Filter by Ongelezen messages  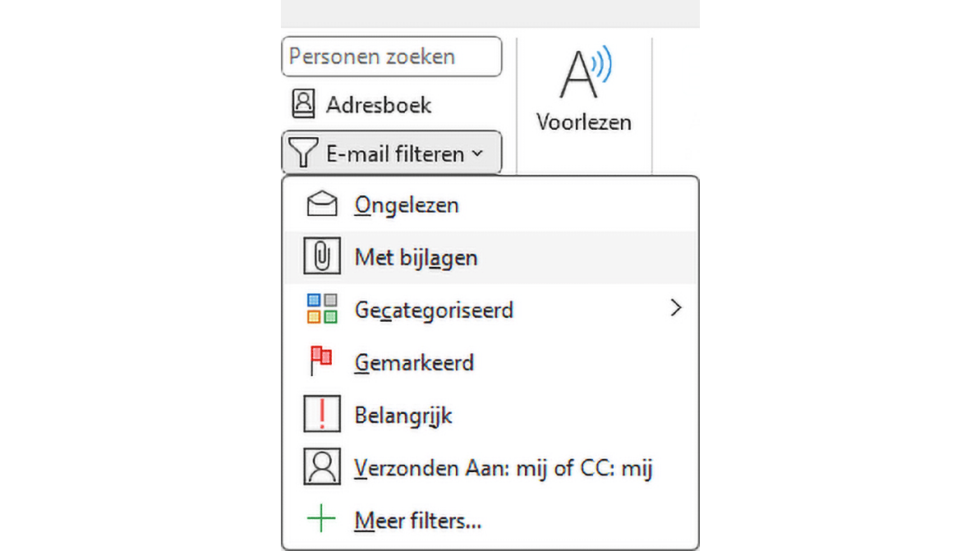coord(407,205)
